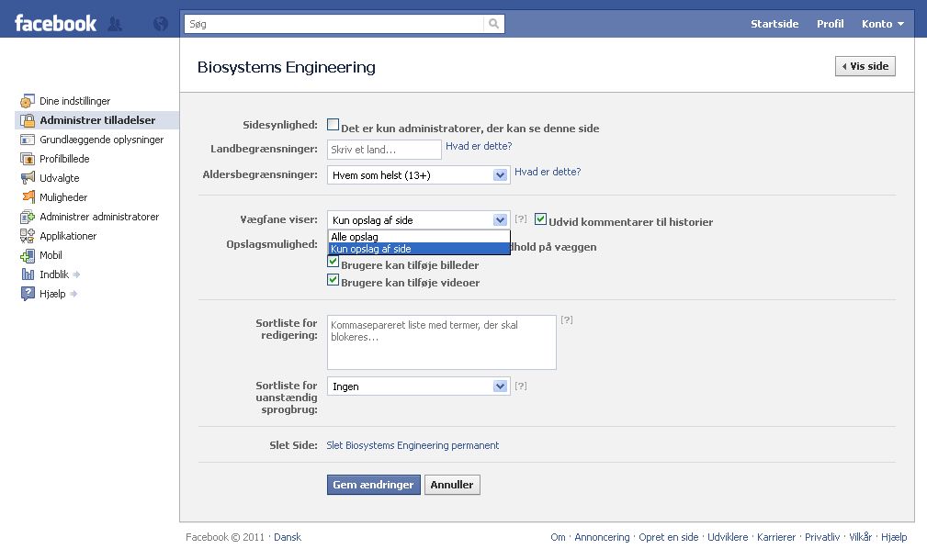The image size is (927, 560).
Task: Open Sortliste for uanstændig sprogbrug dropdown
Action: pyautogui.click(x=419, y=386)
